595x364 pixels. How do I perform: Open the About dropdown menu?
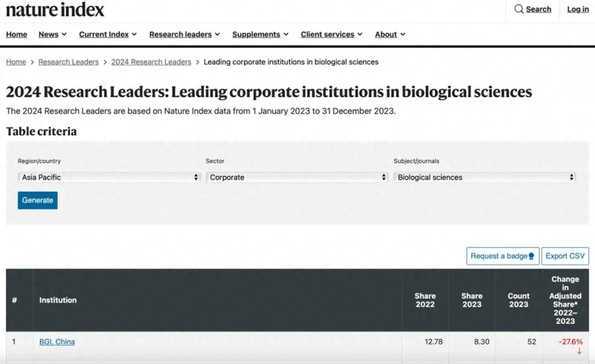pyautogui.click(x=390, y=34)
